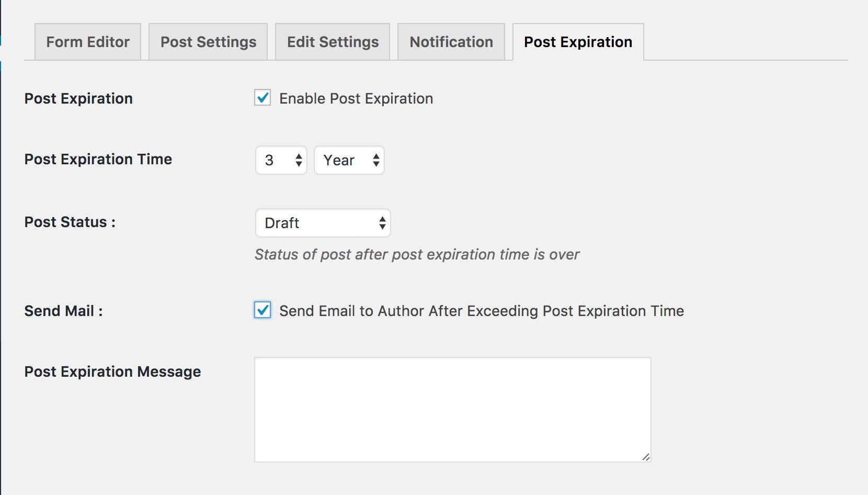The height and width of the screenshot is (495, 868).
Task: Click the Enable Post Expiration label text
Action: click(356, 98)
